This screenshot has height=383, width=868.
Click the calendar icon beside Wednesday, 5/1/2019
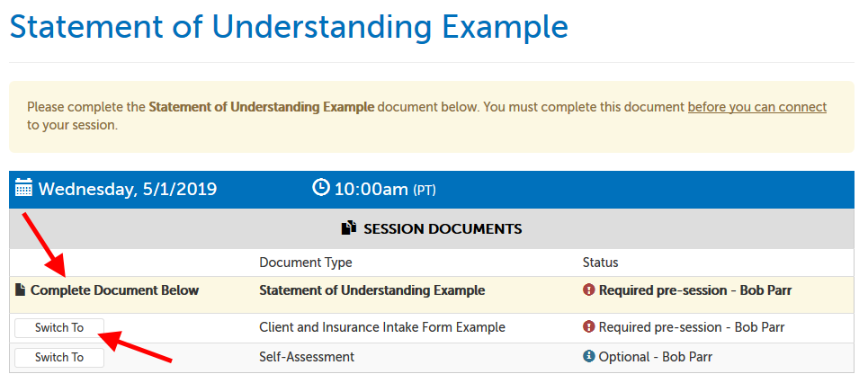coord(24,189)
